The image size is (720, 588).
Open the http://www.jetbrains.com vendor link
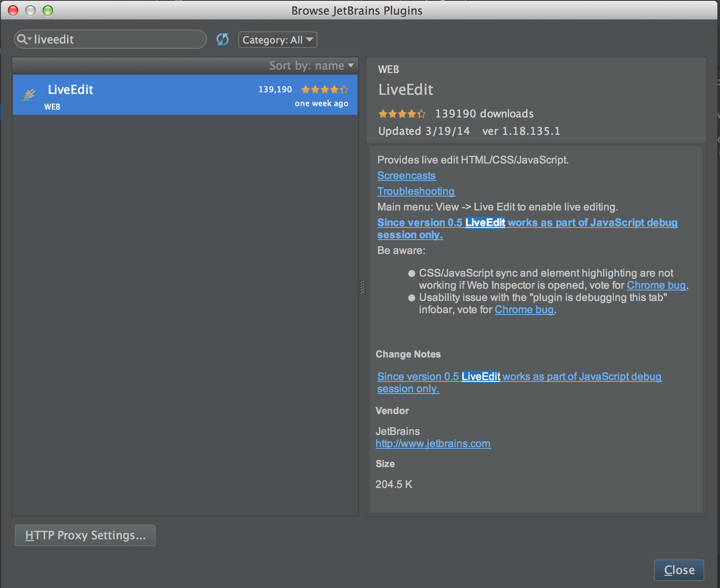tap(433, 444)
